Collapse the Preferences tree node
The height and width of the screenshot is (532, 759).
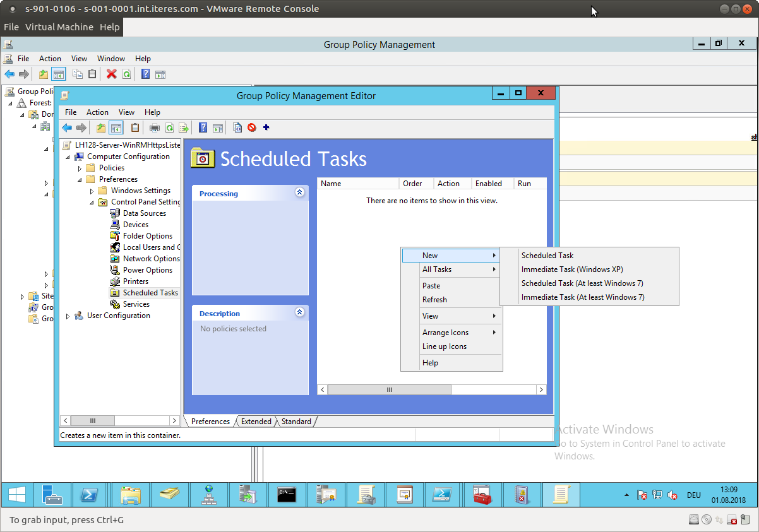coord(80,179)
